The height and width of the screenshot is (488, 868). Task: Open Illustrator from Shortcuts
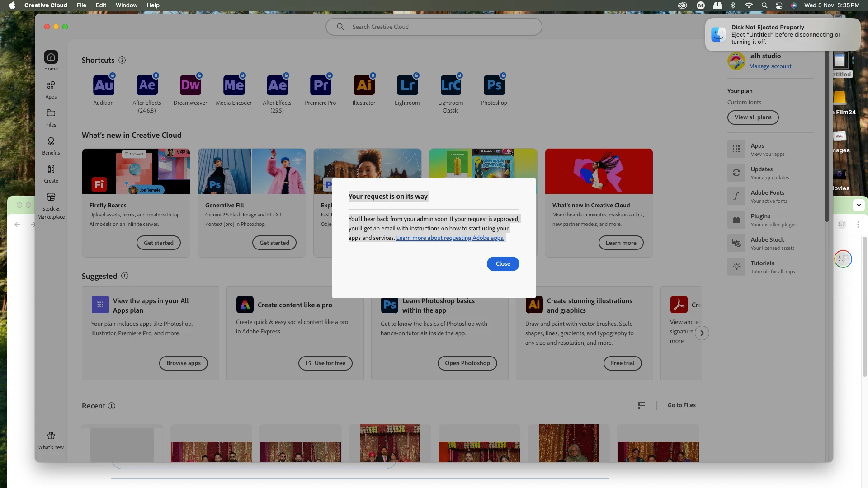click(x=364, y=85)
